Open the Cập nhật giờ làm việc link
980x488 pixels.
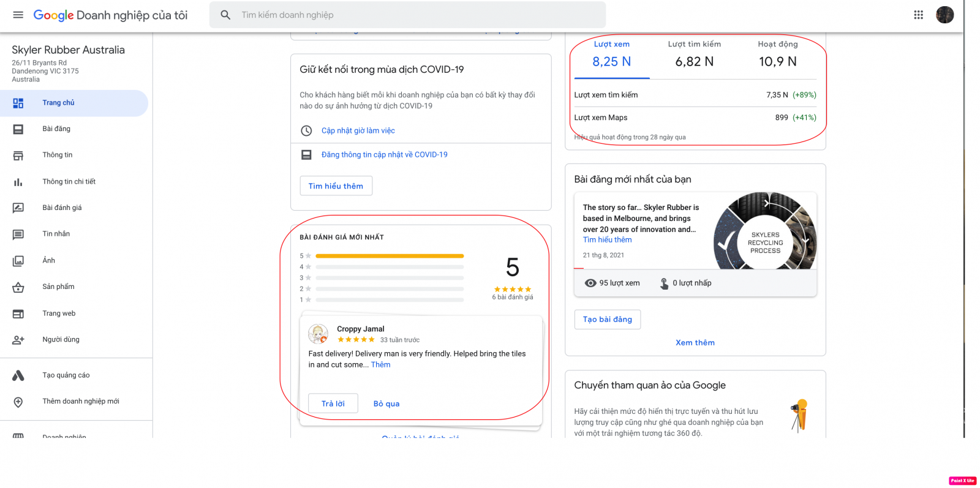pyautogui.click(x=358, y=130)
